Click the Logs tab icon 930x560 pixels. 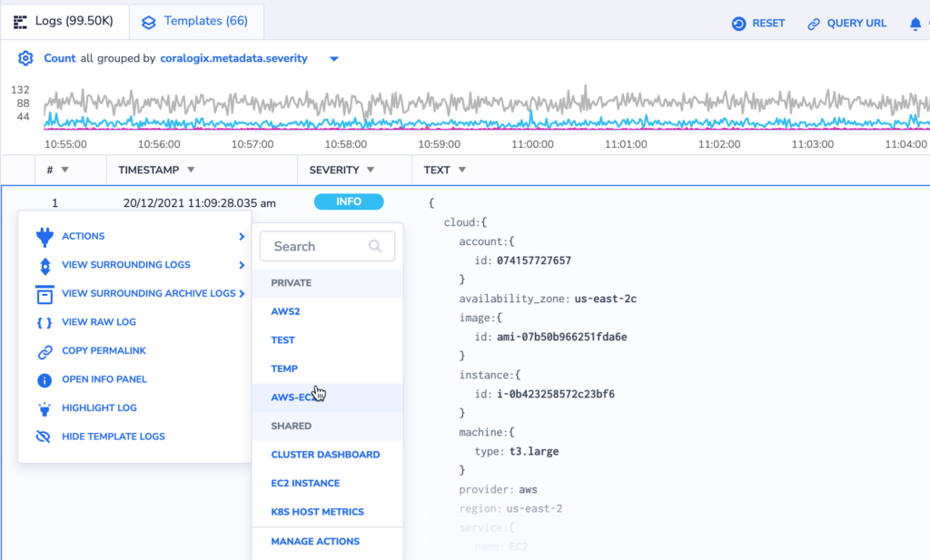20,23
